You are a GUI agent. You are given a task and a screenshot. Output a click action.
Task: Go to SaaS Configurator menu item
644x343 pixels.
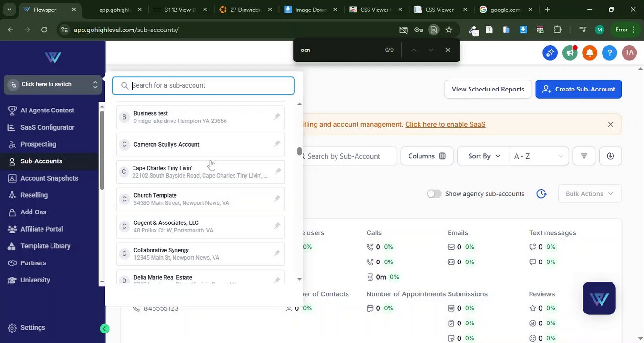pyautogui.click(x=47, y=127)
